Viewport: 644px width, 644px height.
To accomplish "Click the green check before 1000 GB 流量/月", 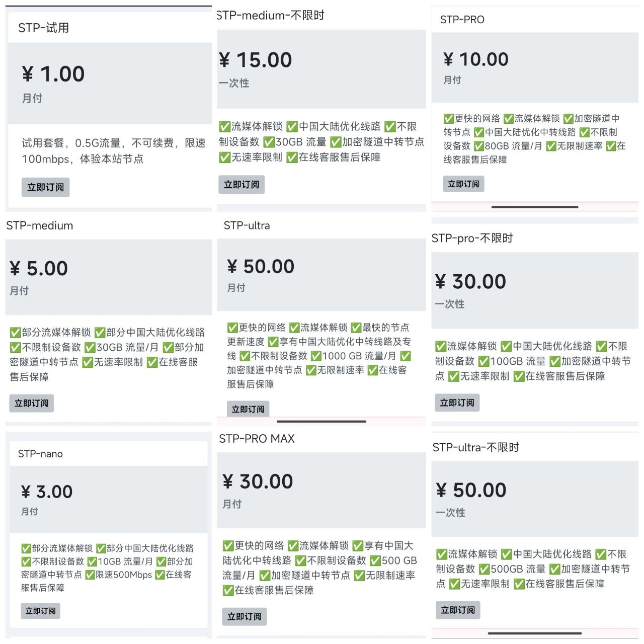I will coord(316,356).
